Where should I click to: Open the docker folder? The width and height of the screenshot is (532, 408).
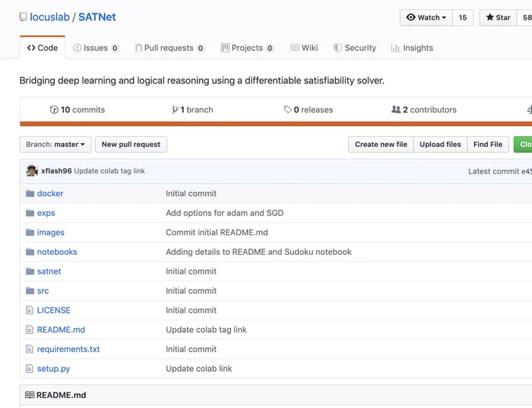pos(50,194)
